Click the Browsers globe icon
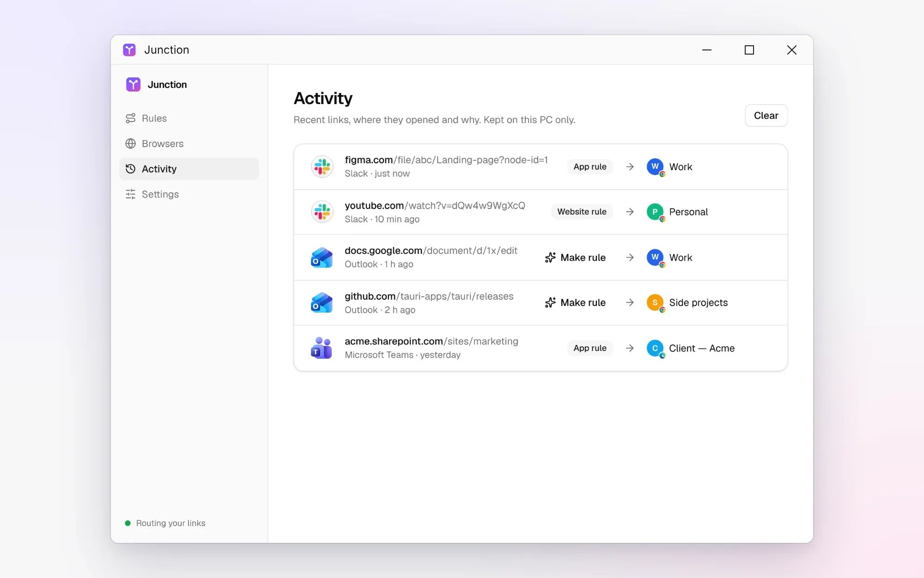Screen dimensions: 924x578 (x=131, y=144)
